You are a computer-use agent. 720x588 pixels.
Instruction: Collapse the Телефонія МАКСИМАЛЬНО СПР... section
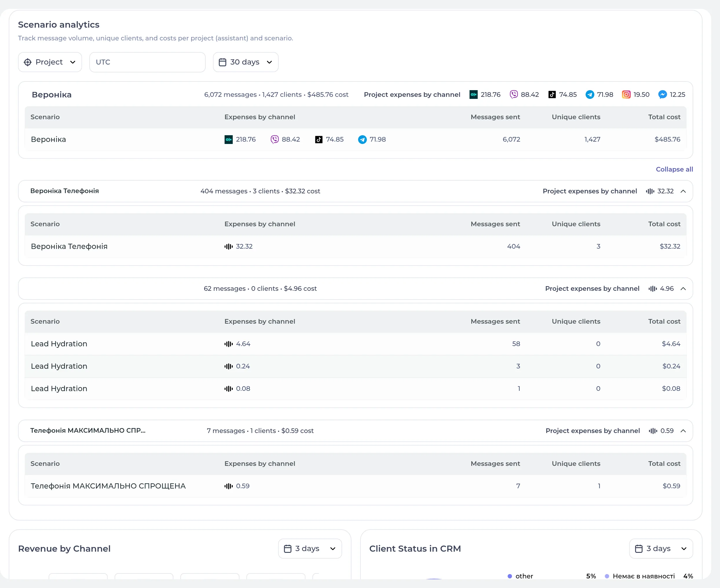tap(683, 431)
